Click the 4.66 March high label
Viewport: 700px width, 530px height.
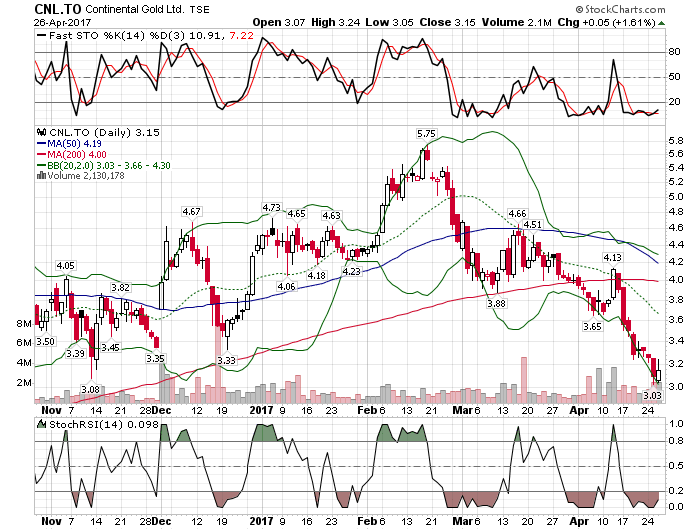(x=517, y=213)
